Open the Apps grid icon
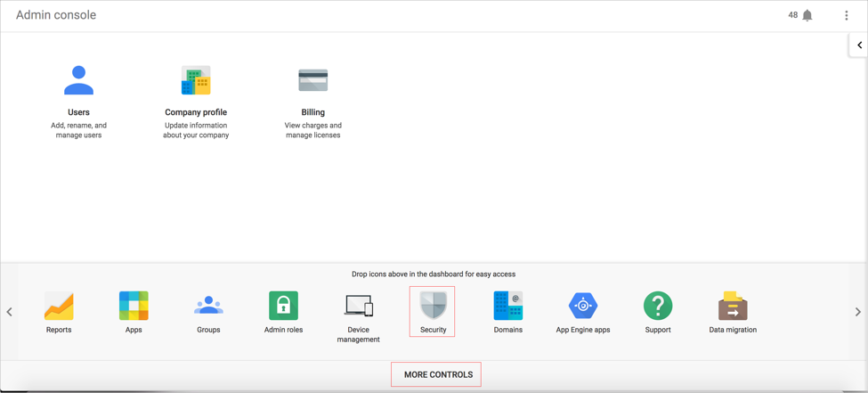Image resolution: width=868 pixels, height=393 pixels. [x=134, y=306]
